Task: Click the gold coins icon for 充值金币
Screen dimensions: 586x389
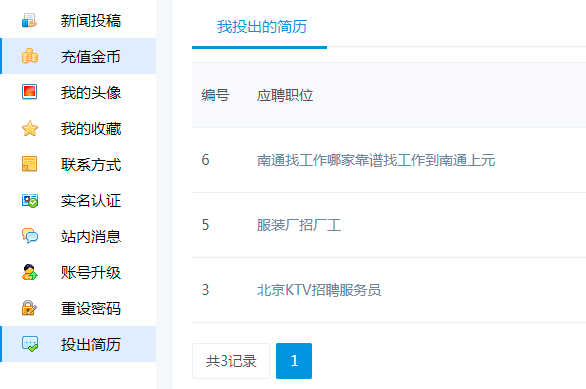Action: (30, 56)
